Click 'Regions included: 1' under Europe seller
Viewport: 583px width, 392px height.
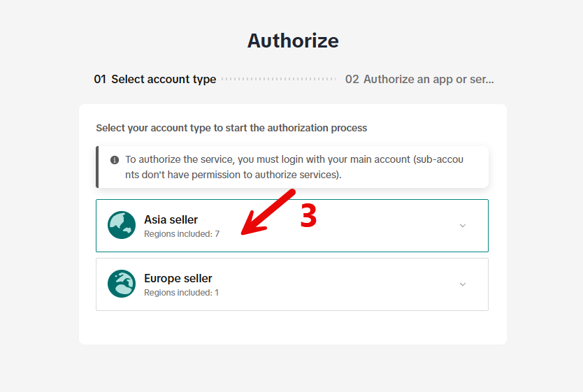(181, 293)
